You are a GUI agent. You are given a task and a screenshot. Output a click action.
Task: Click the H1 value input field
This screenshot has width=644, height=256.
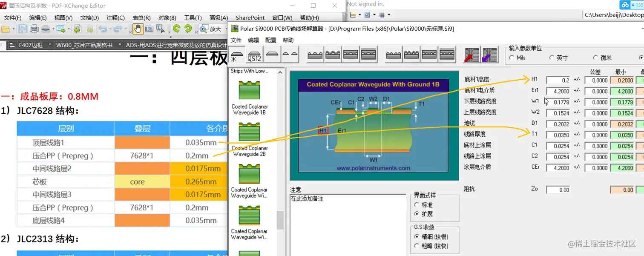558,80
